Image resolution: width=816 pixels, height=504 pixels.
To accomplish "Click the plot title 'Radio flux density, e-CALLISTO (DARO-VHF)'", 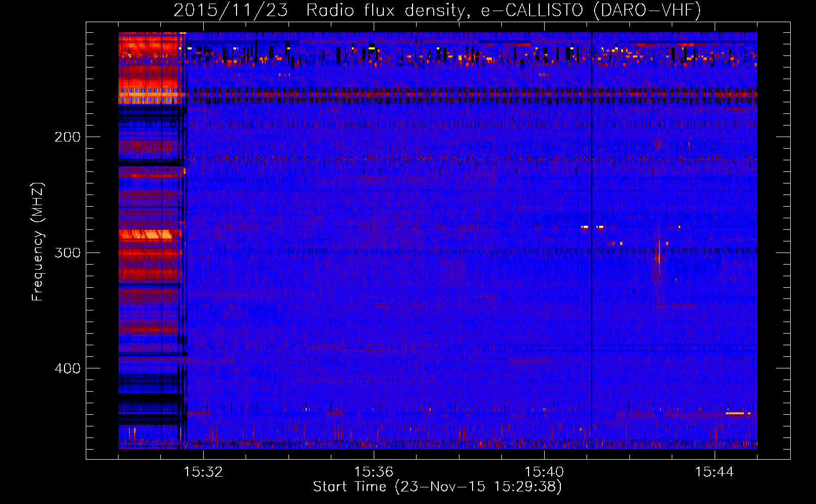I will (x=503, y=10).
